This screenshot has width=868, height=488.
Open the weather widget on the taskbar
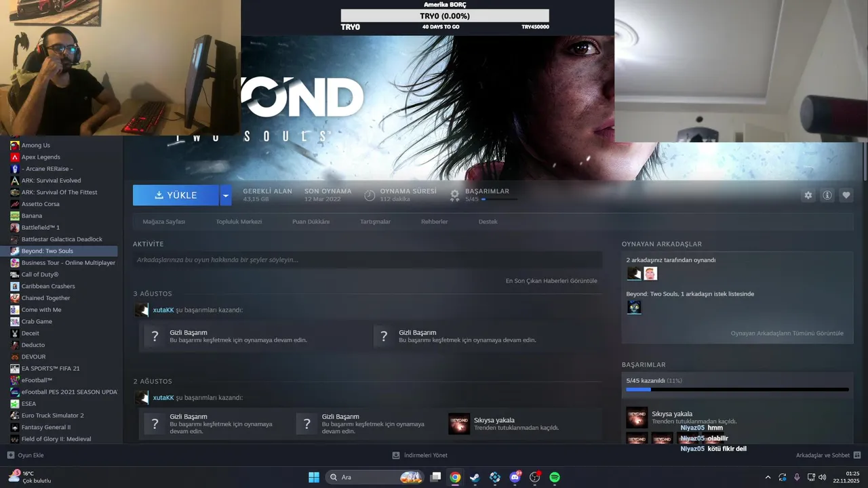(x=30, y=477)
